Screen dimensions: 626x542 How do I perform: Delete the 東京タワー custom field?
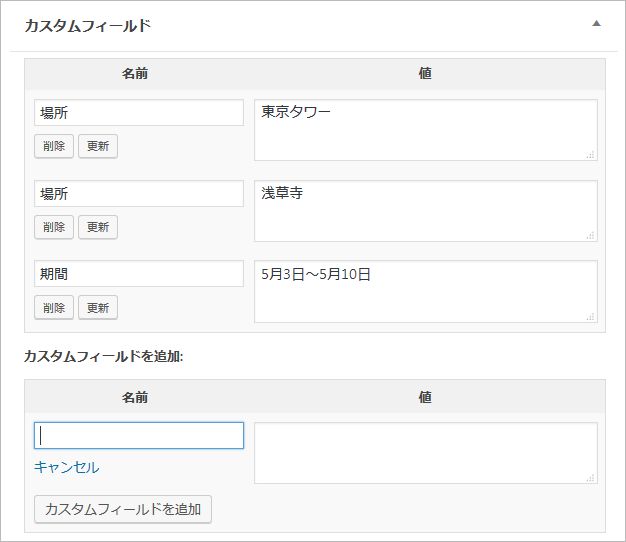click(x=54, y=146)
